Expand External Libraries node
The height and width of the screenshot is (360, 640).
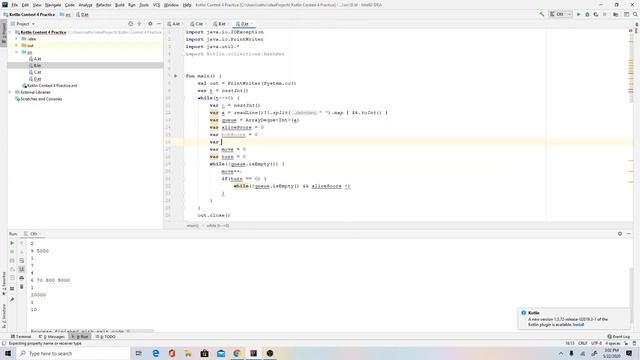(11, 92)
